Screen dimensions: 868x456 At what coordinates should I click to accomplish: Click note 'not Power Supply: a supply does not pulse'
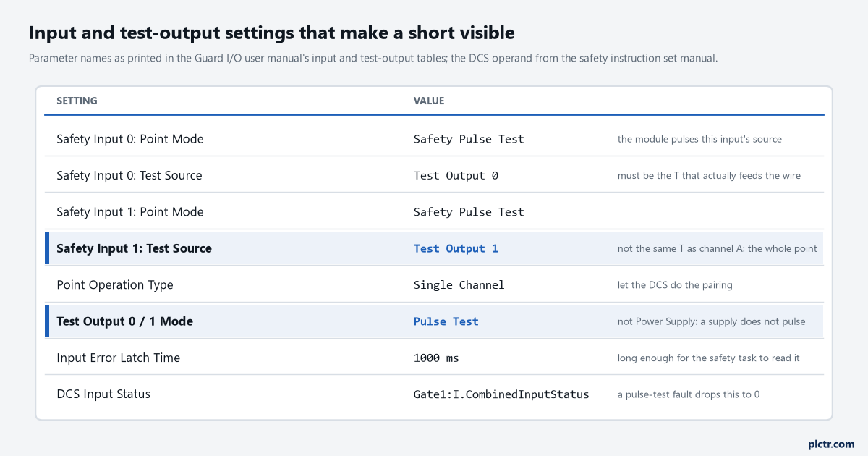(711, 321)
